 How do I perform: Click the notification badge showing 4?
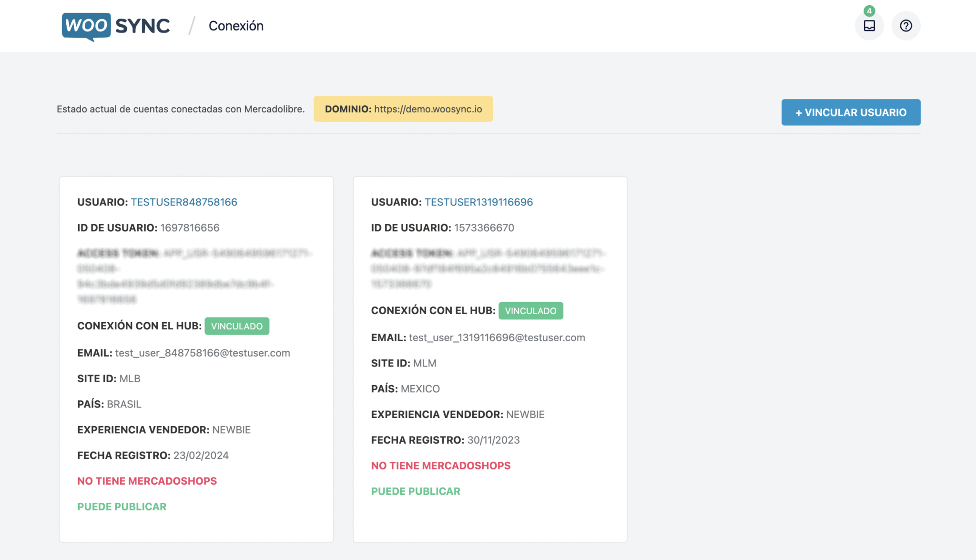point(869,10)
